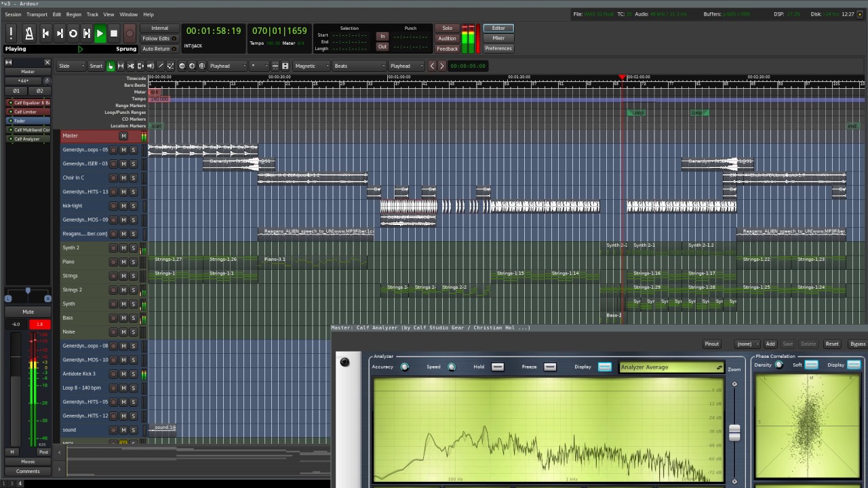868x488 pixels.
Task: Expand the Analyzer Average display dropdown
Action: [671, 367]
